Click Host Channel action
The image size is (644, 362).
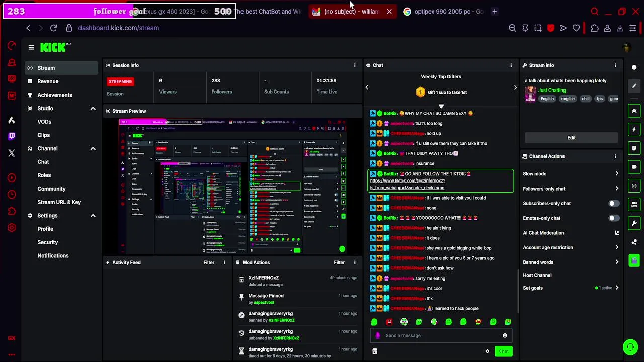537,275
